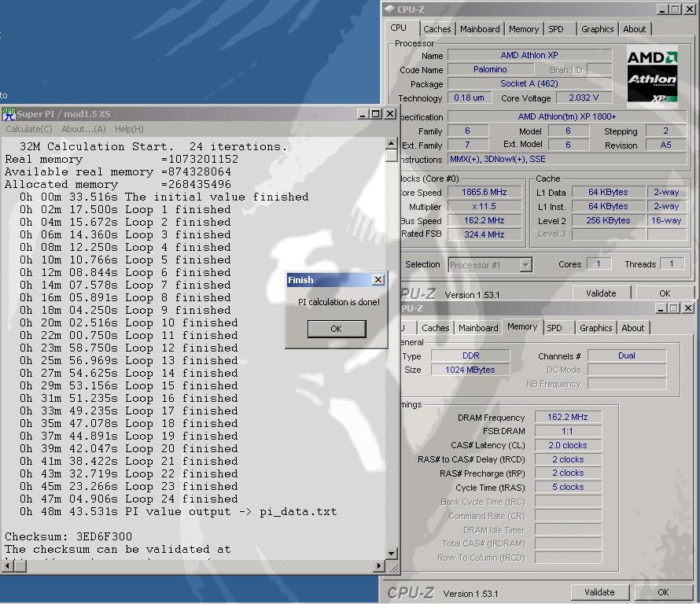The width and height of the screenshot is (700, 604).
Task: Click the Loop 24 finished line
Action: tap(128, 499)
